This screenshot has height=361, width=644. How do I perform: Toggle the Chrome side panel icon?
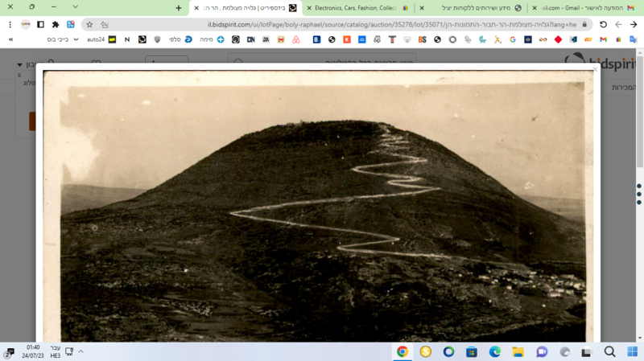click(x=40, y=25)
